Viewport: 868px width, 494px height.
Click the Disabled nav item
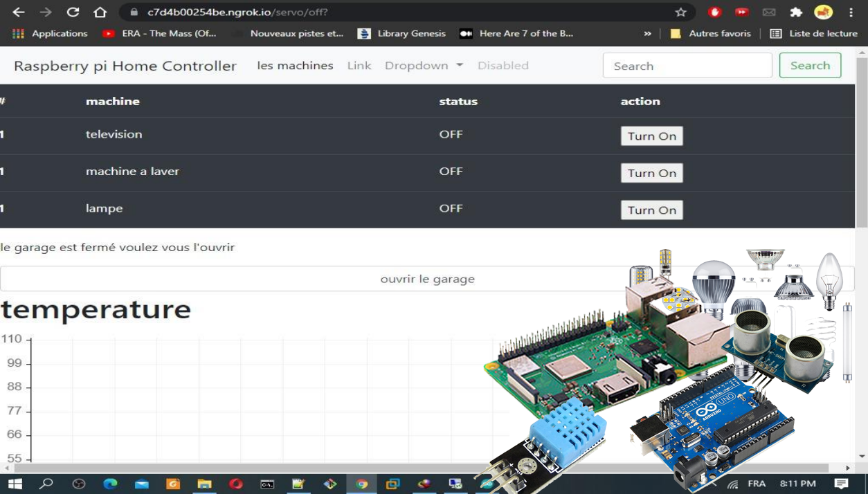tap(503, 66)
